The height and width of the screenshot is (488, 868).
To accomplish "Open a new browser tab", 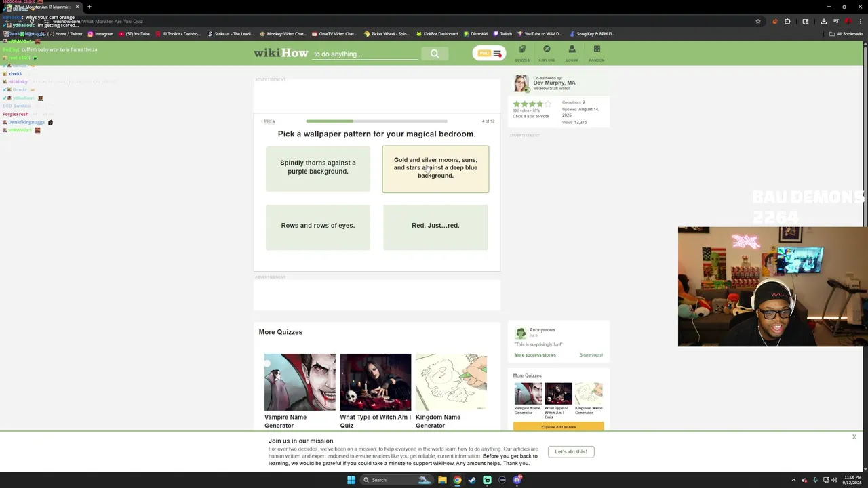I will coord(89,7).
